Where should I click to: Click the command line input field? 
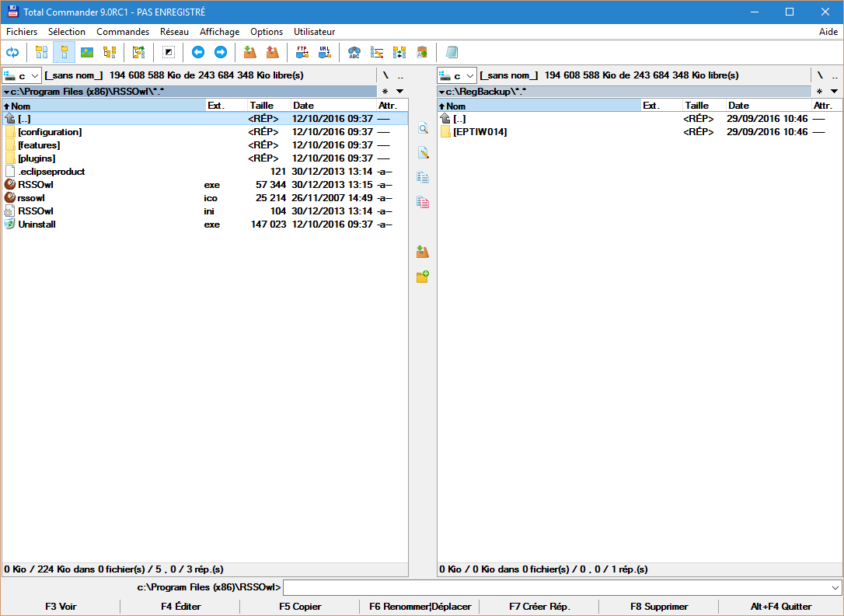[556, 587]
